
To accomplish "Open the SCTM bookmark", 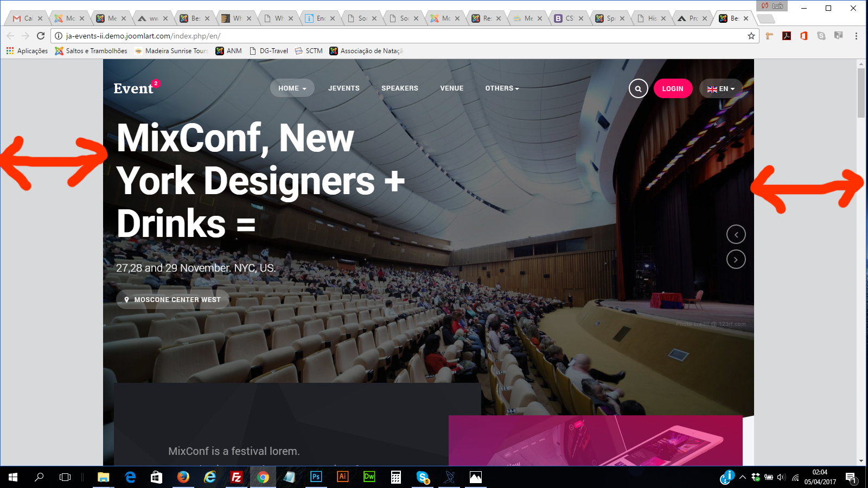I will click(x=309, y=51).
